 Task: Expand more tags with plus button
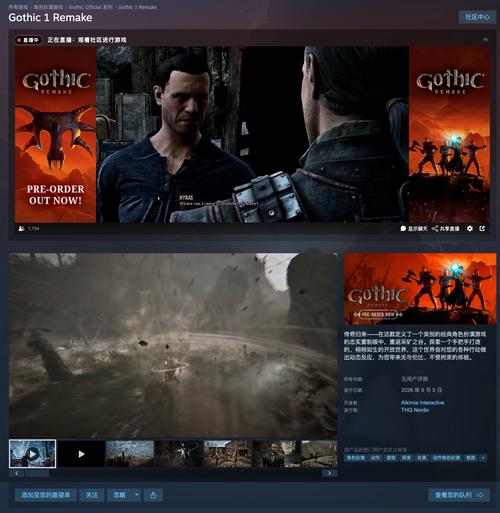tap(483, 458)
